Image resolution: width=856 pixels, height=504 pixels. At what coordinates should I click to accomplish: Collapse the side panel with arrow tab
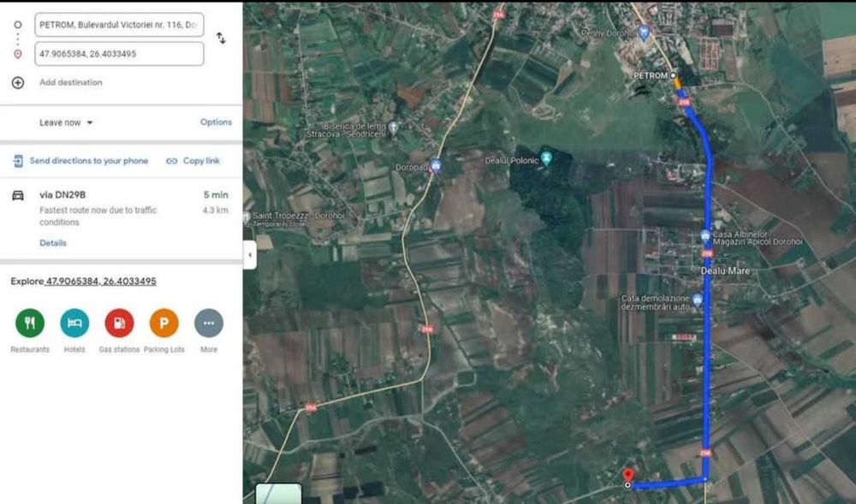pyautogui.click(x=250, y=255)
